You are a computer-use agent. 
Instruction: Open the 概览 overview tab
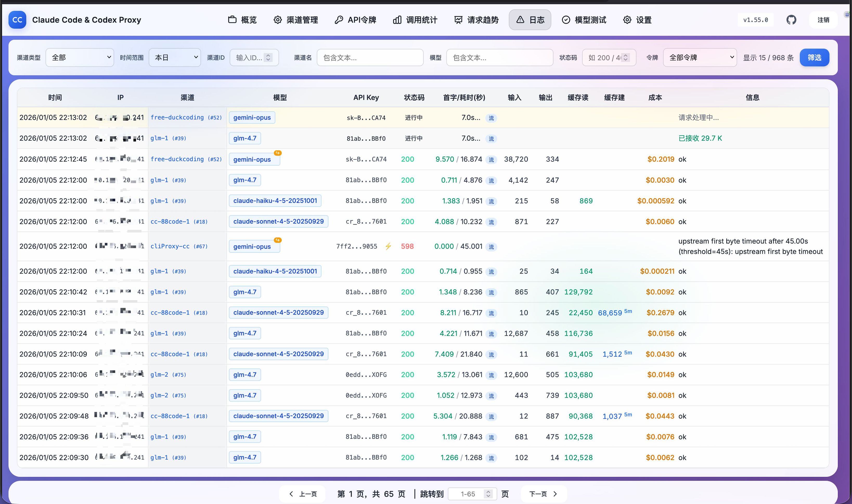click(242, 20)
